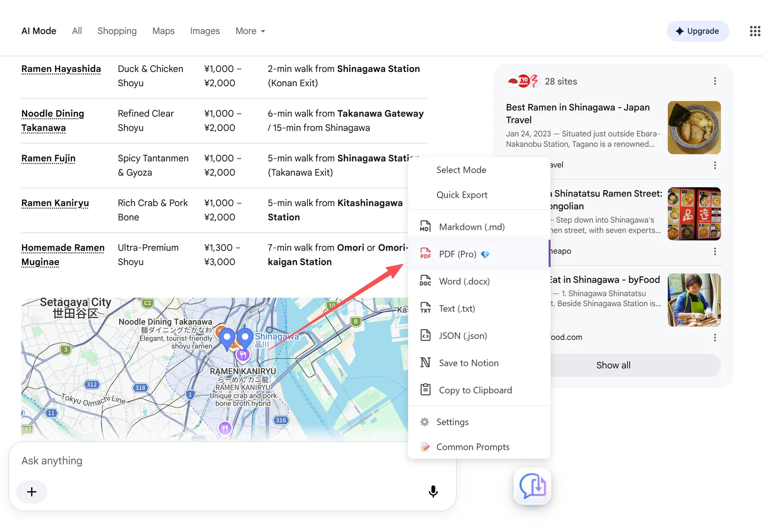Click the clipboard icon
Screen dimensions: 763x532
[x=425, y=390]
